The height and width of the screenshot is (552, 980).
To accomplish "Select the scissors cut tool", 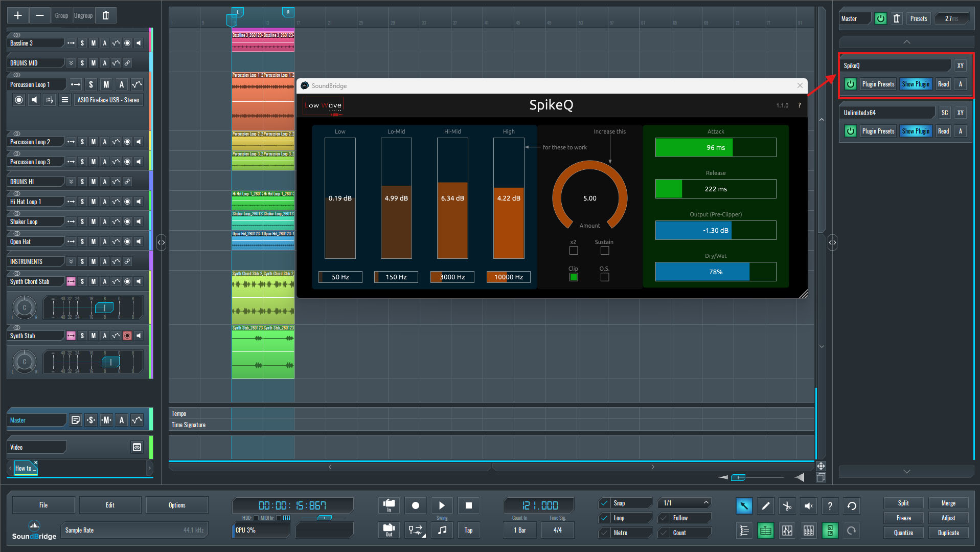I will click(787, 506).
